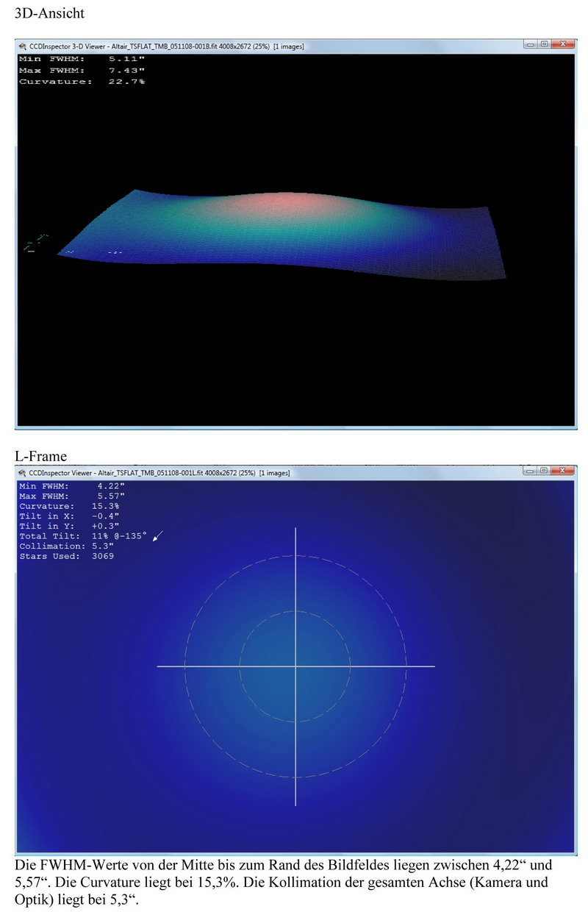The width and height of the screenshot is (588, 912).
Task: Click the white tilt direction arrow
Action: (159, 538)
